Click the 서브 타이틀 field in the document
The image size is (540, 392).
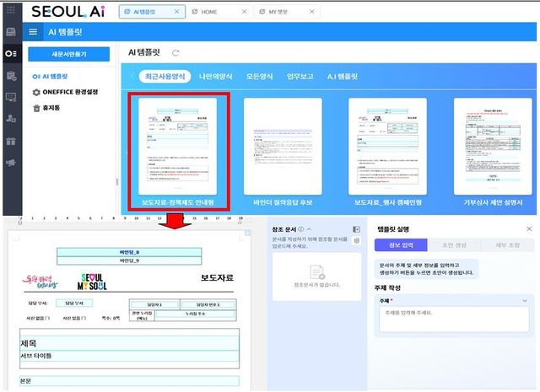pyautogui.click(x=129, y=356)
